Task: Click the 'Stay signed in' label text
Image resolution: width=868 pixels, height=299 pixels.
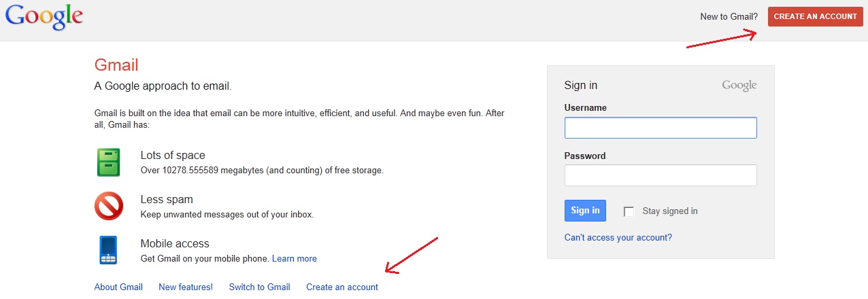Action: [670, 211]
